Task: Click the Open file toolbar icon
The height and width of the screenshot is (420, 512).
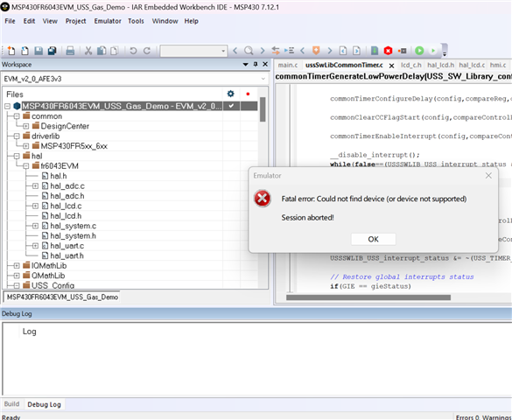Action: (x=25, y=51)
